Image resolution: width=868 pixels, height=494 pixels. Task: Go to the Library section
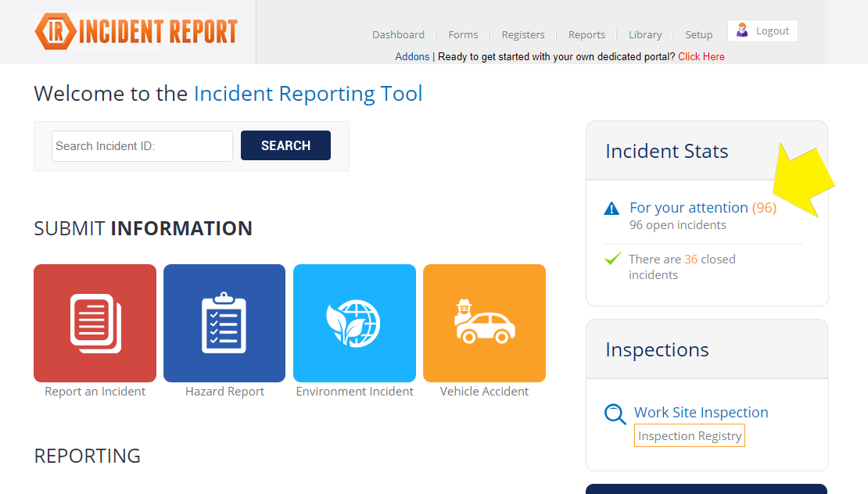[x=644, y=34]
